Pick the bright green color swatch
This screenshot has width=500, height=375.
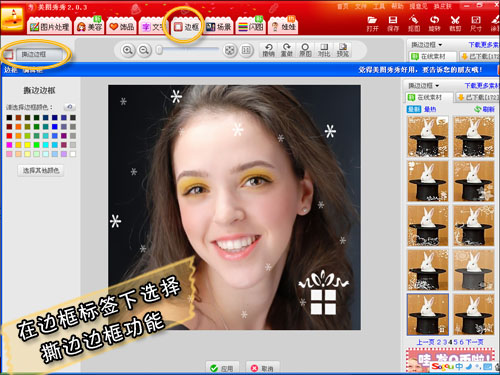36,145
